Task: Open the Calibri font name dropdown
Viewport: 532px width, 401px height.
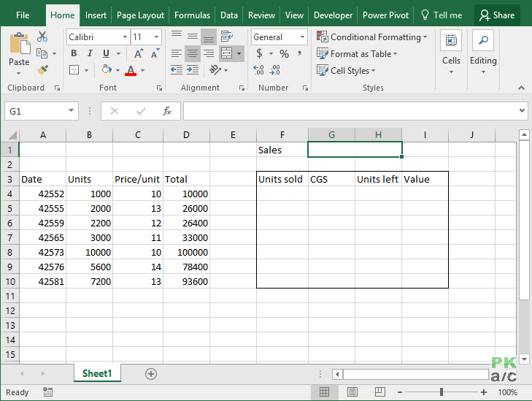Action: coord(126,37)
